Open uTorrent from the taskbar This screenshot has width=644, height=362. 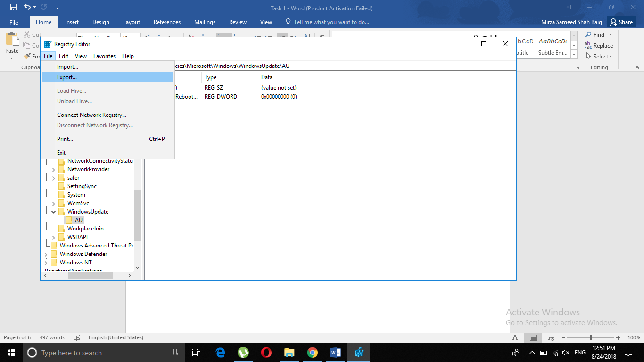(243, 353)
